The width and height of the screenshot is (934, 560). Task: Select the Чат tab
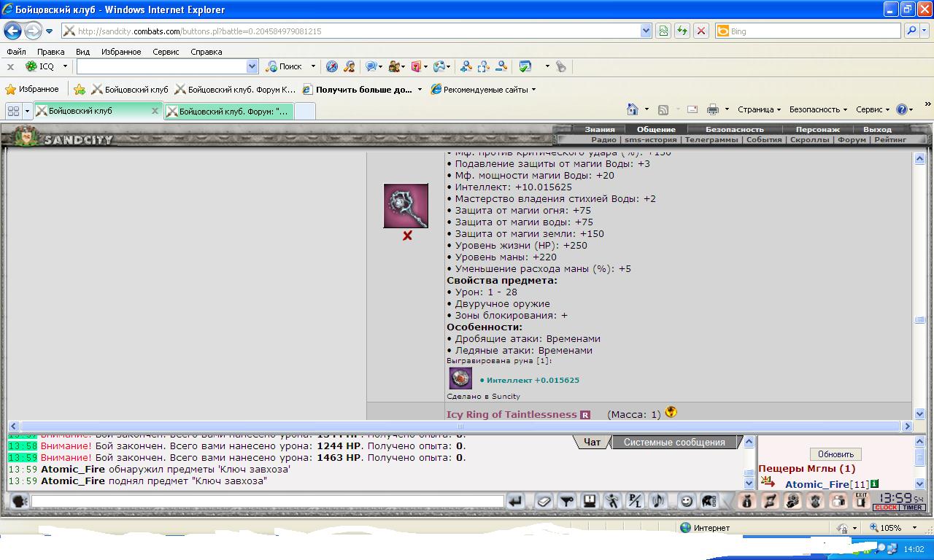[x=592, y=442]
